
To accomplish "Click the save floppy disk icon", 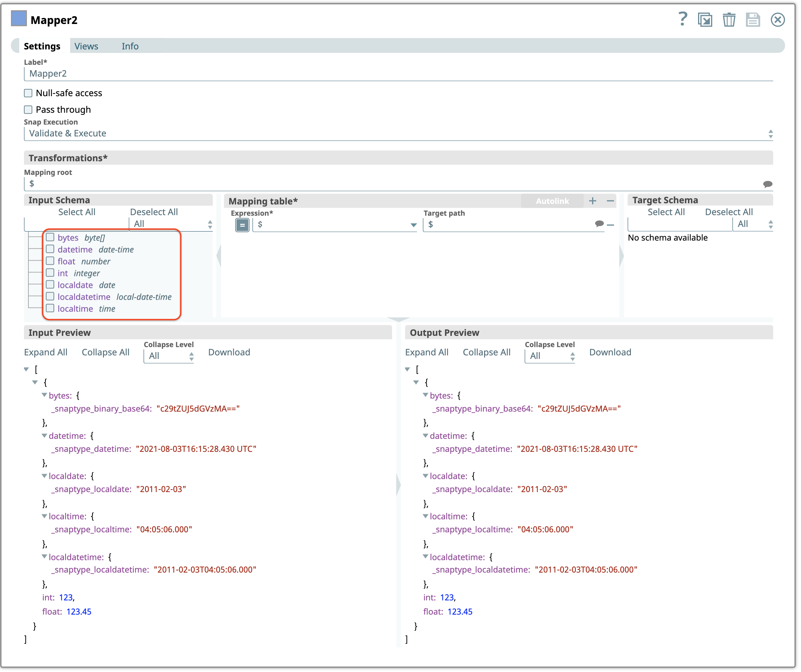I will click(753, 20).
